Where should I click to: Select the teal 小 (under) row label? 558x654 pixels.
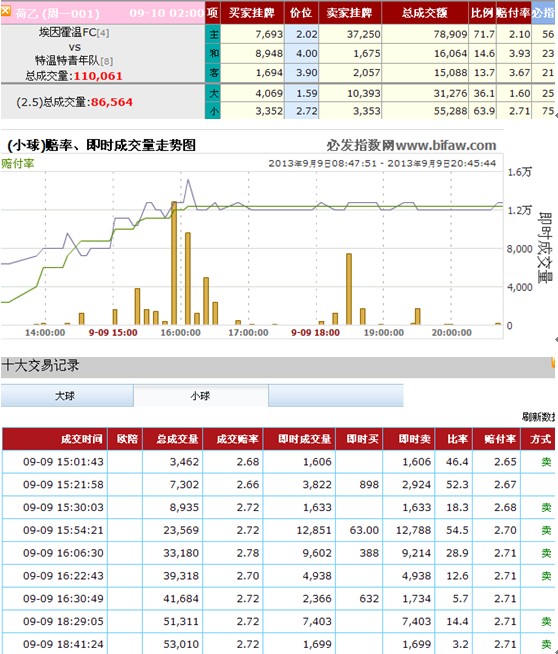pos(213,111)
